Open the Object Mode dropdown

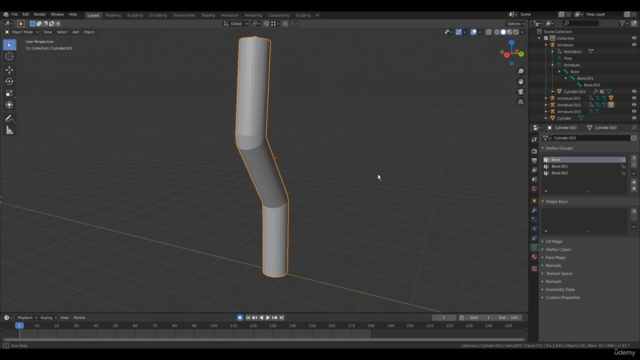pyautogui.click(x=22, y=32)
